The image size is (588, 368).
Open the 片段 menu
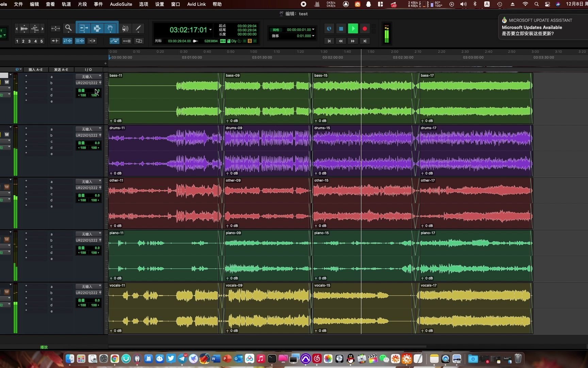pyautogui.click(x=82, y=4)
